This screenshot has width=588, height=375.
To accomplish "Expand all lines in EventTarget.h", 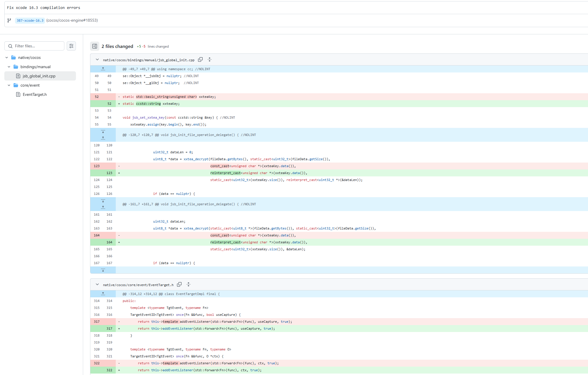I will [188, 284].
